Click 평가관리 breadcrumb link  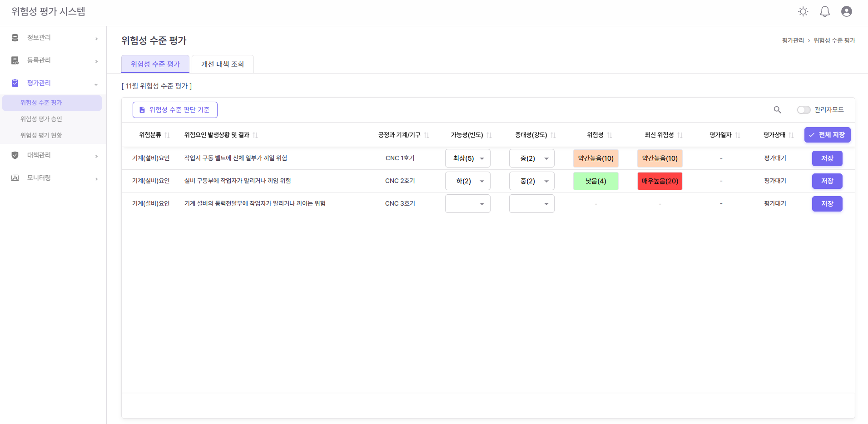[793, 40]
